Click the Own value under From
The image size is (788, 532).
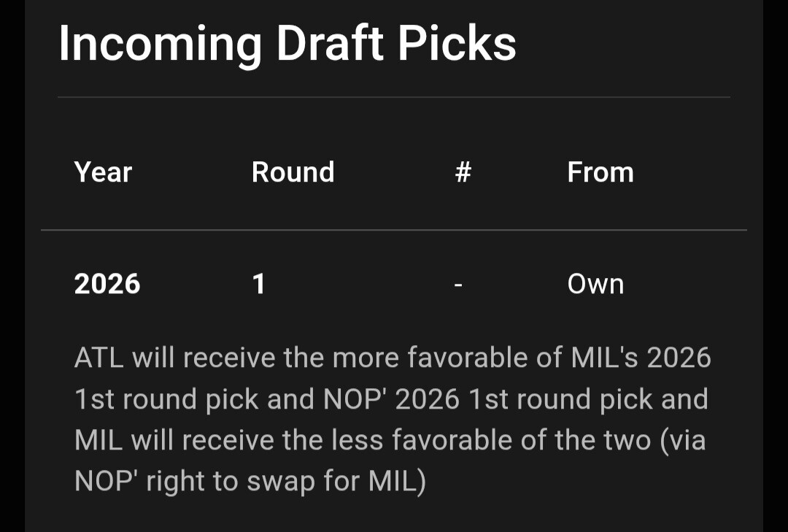(595, 284)
